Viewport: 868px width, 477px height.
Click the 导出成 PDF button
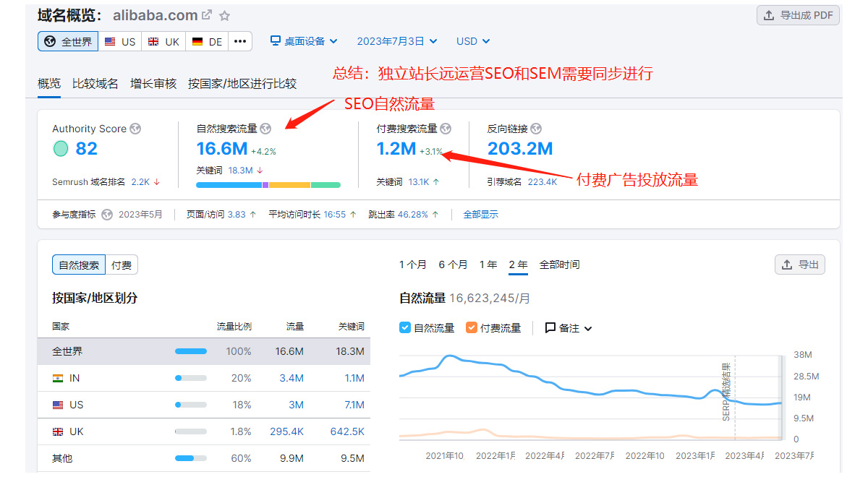pos(798,15)
